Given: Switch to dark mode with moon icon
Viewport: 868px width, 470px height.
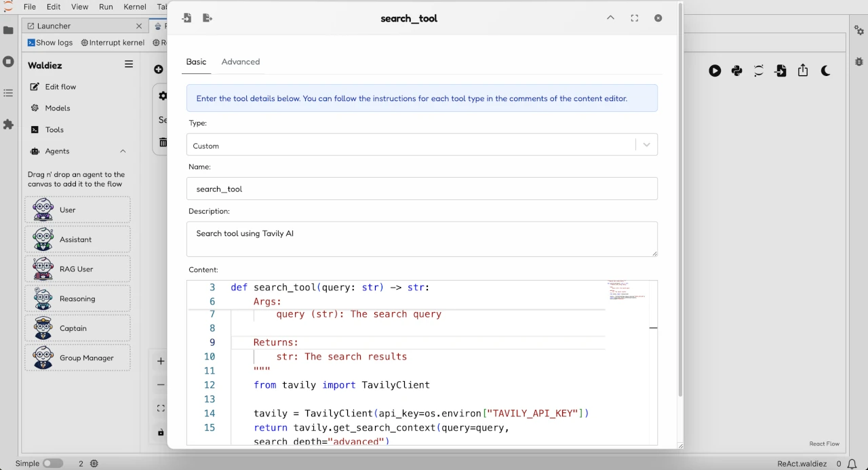Looking at the screenshot, I should (x=825, y=70).
